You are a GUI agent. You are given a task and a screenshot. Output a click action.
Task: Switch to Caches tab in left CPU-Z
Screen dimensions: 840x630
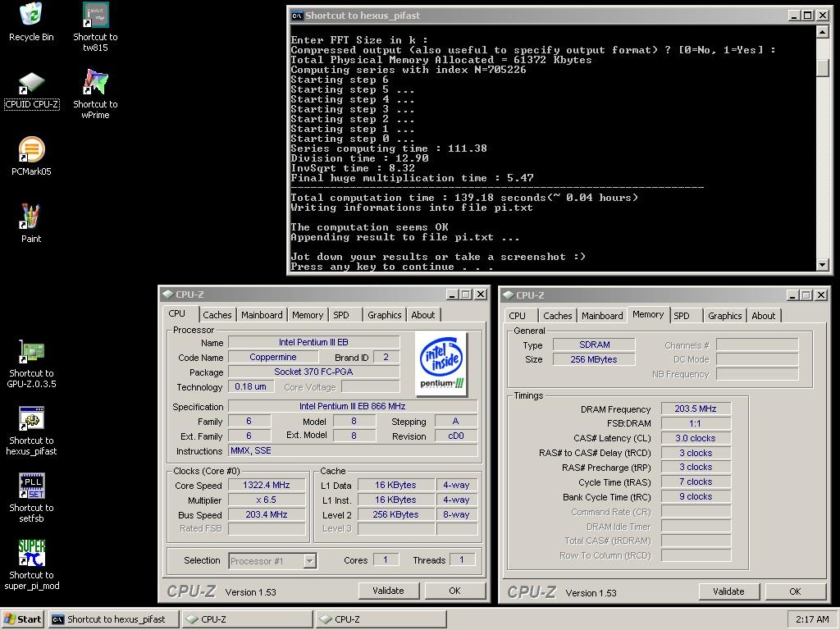point(217,315)
